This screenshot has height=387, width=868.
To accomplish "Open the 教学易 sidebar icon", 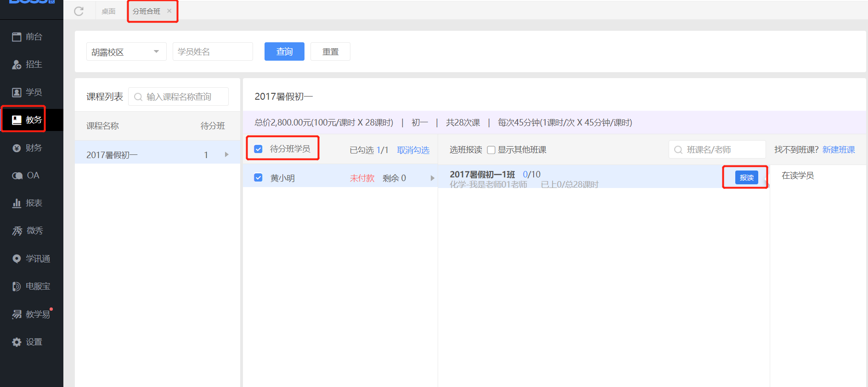I will pos(17,314).
